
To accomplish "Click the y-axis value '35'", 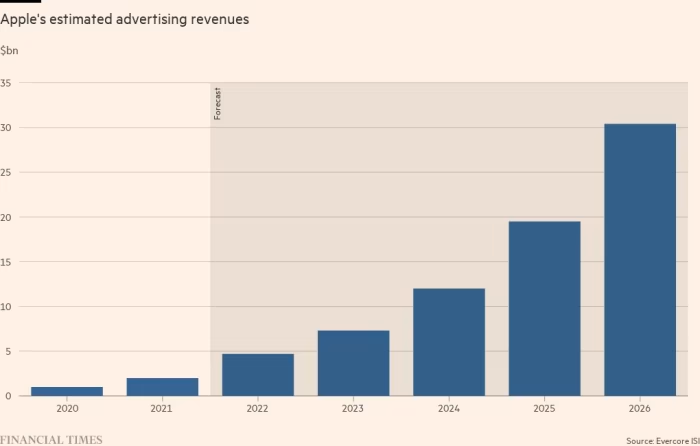I will click(5, 83).
